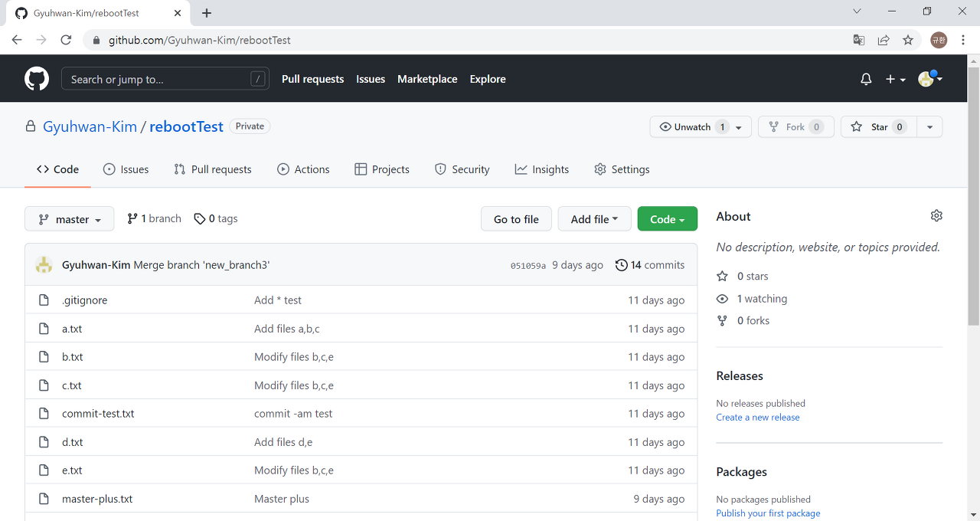This screenshot has height=521, width=980.
Task: Toggle Star on the repository
Action: (878, 127)
